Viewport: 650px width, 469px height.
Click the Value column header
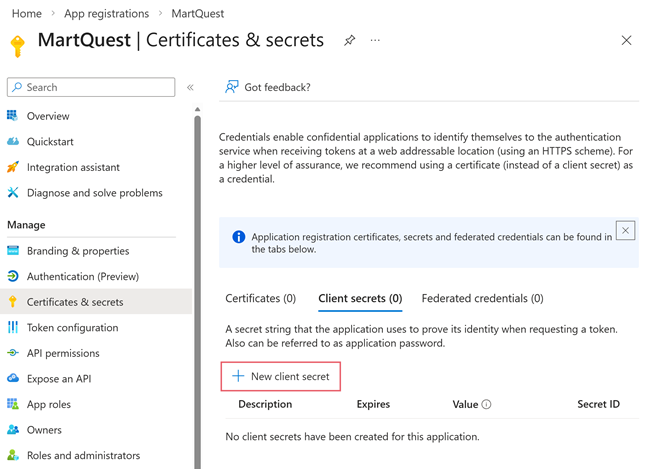click(x=465, y=404)
